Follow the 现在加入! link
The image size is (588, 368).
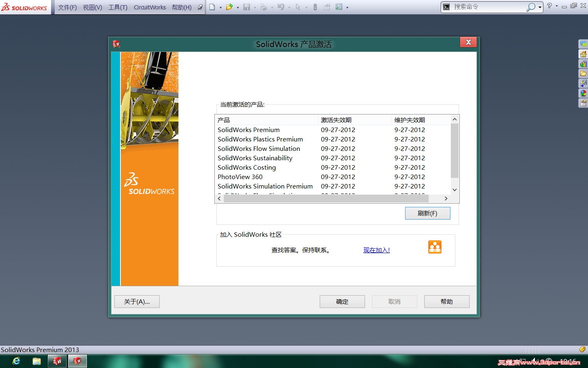[x=376, y=250]
